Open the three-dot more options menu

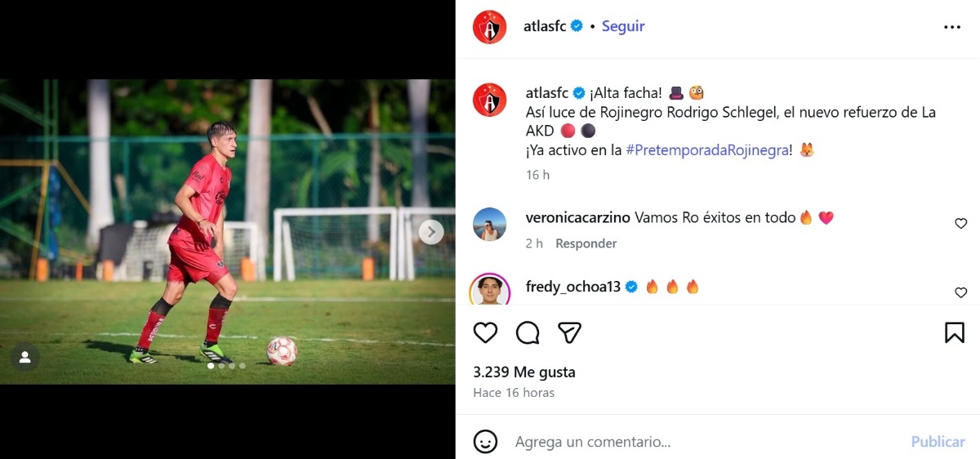coord(952,26)
